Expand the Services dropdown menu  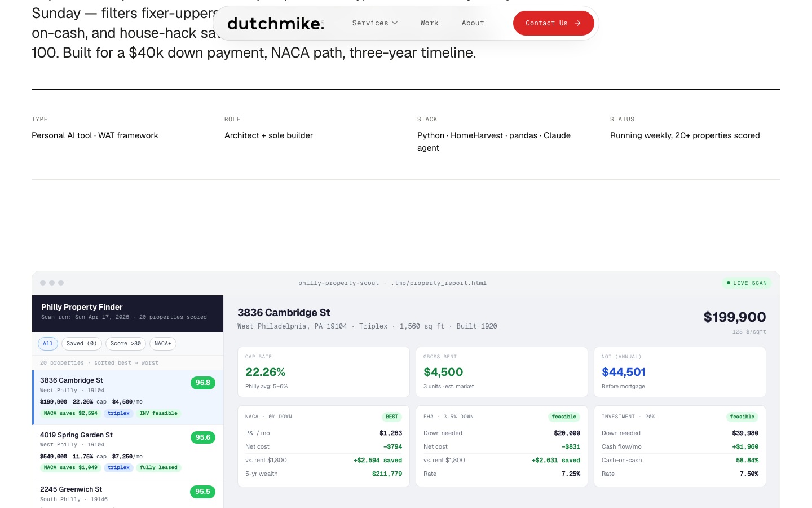click(x=375, y=23)
